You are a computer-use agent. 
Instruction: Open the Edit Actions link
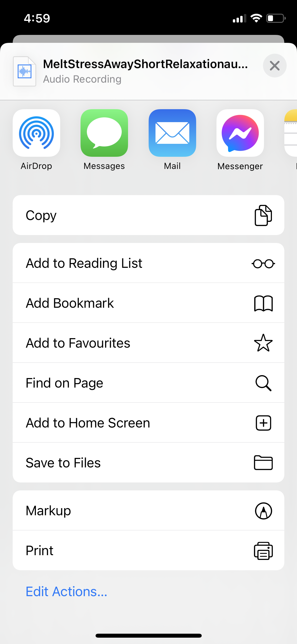[67, 592]
